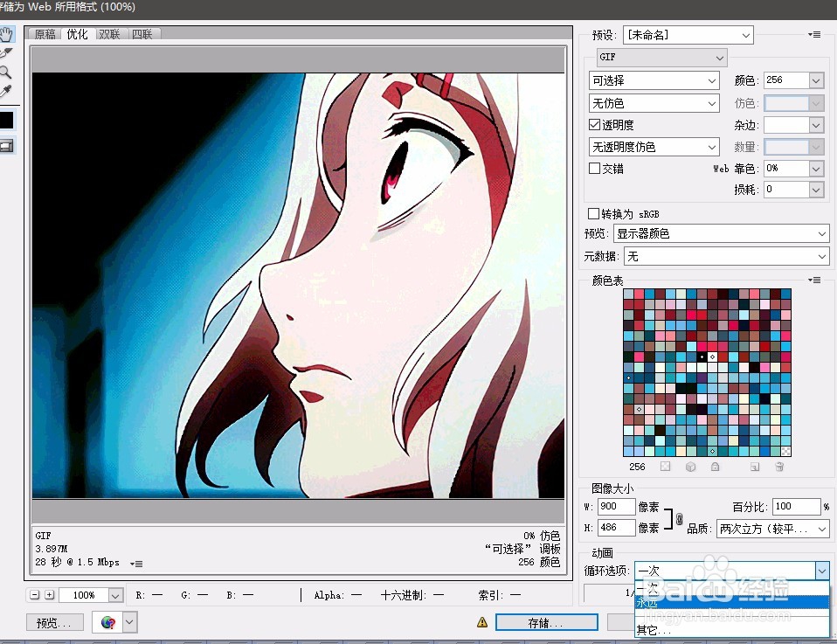Open the GIF file format dropdown

click(662, 57)
